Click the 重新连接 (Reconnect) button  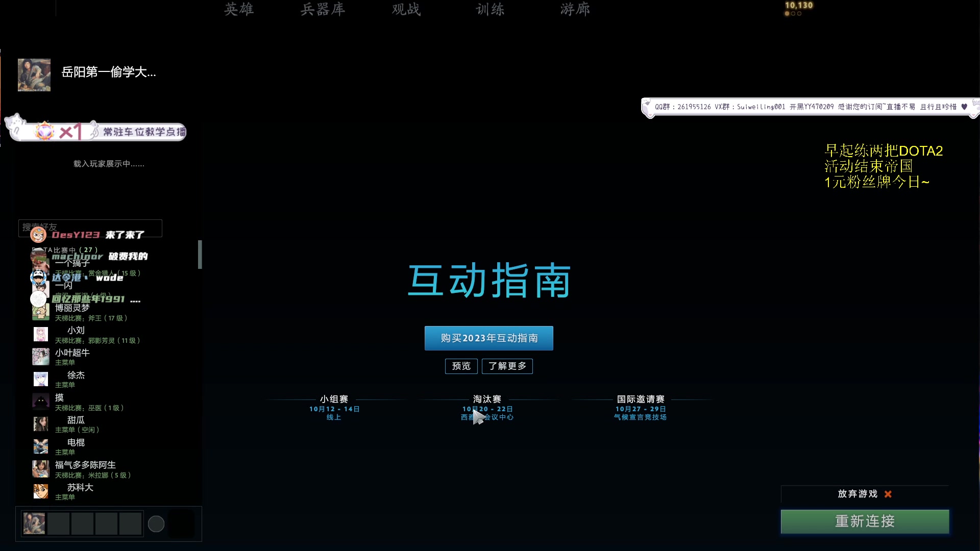864,521
